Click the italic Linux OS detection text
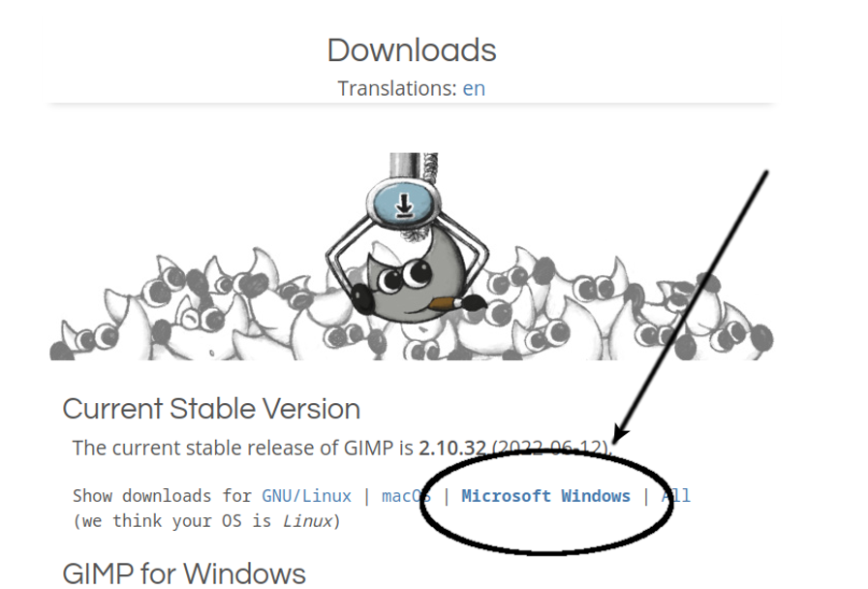The width and height of the screenshot is (868, 589). 307,521
